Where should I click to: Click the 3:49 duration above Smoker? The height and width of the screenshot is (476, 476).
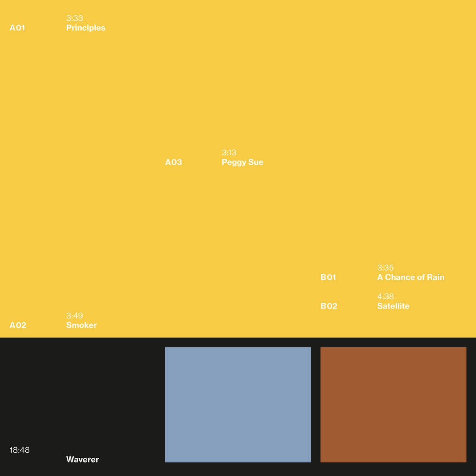[x=75, y=316]
